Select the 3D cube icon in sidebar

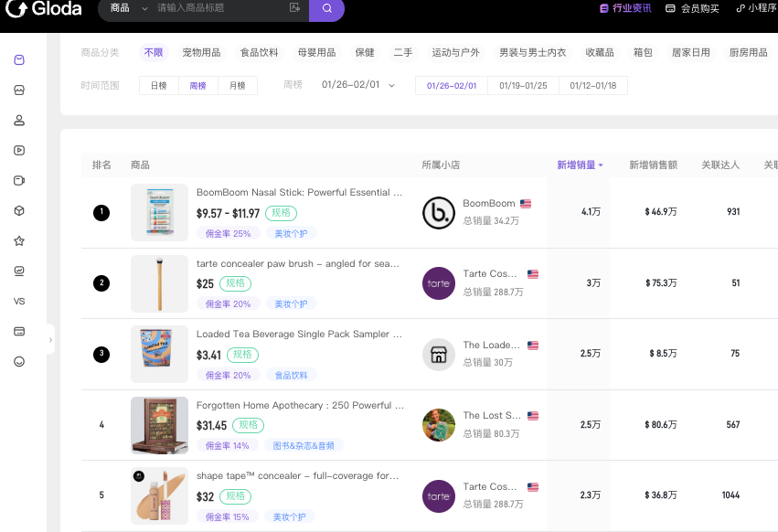coord(20,210)
